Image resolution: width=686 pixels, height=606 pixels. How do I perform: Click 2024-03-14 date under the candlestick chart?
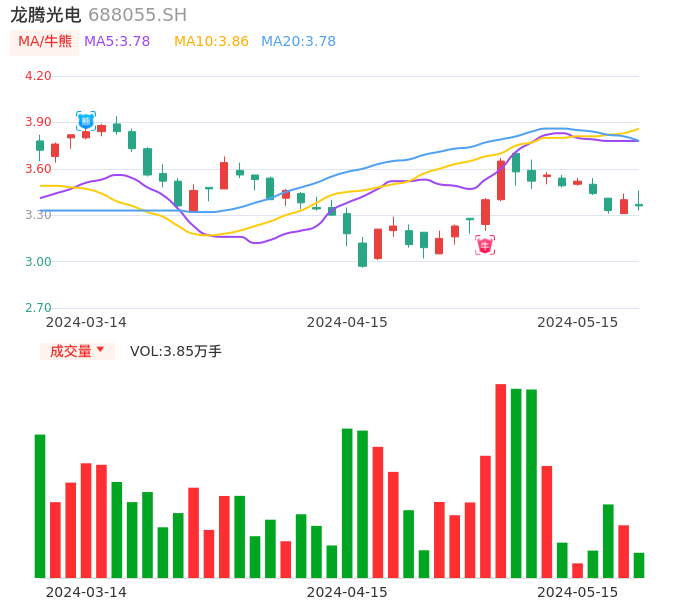click(x=86, y=322)
